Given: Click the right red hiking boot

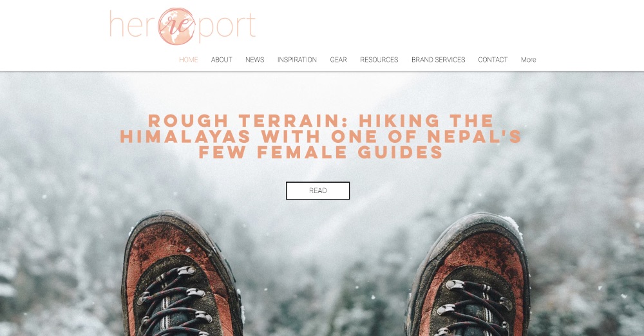Looking at the screenshot, I should [x=468, y=276].
